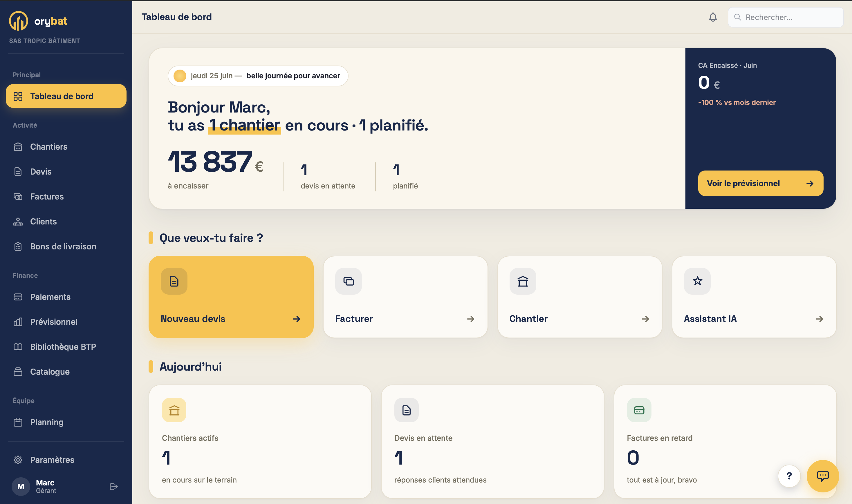Go to Paiements
This screenshot has width=852, height=504.
coord(66,297)
